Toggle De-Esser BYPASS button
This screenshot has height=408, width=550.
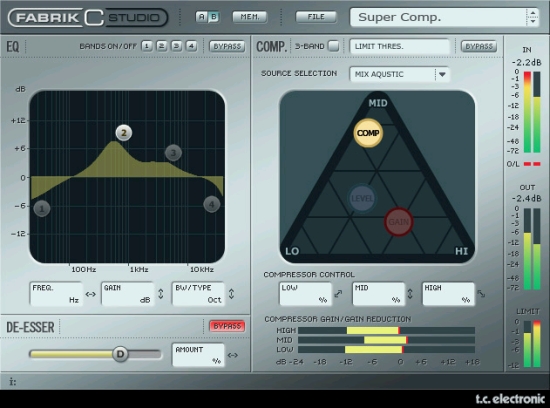(227, 326)
